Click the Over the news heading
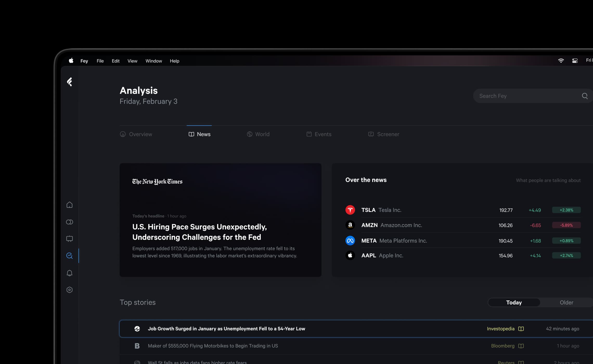This screenshot has height=364, width=593. pyautogui.click(x=366, y=180)
